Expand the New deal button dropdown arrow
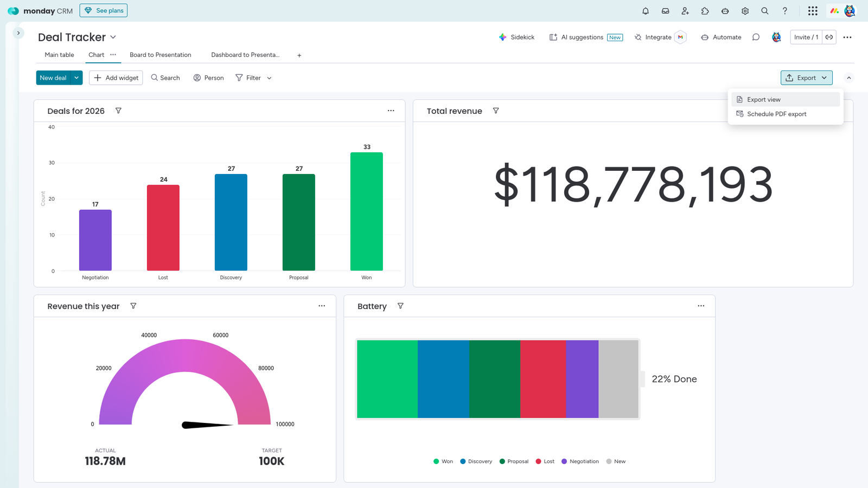Screen dimensions: 868x488 (x=76, y=78)
